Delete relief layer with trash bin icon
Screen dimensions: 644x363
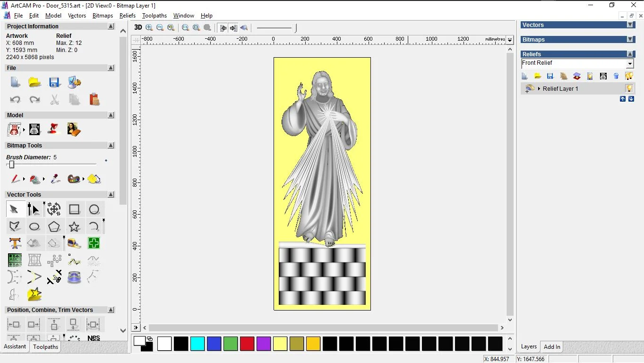[x=616, y=76]
